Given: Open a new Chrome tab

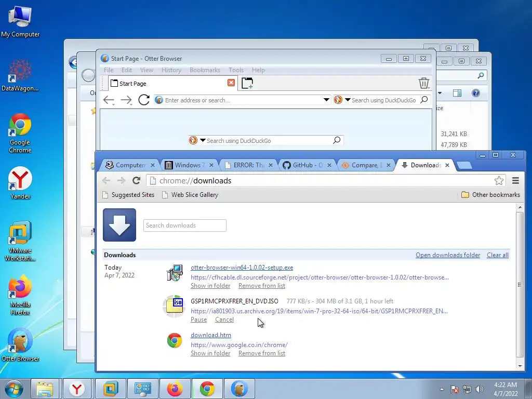Looking at the screenshot, I should click(464, 165).
